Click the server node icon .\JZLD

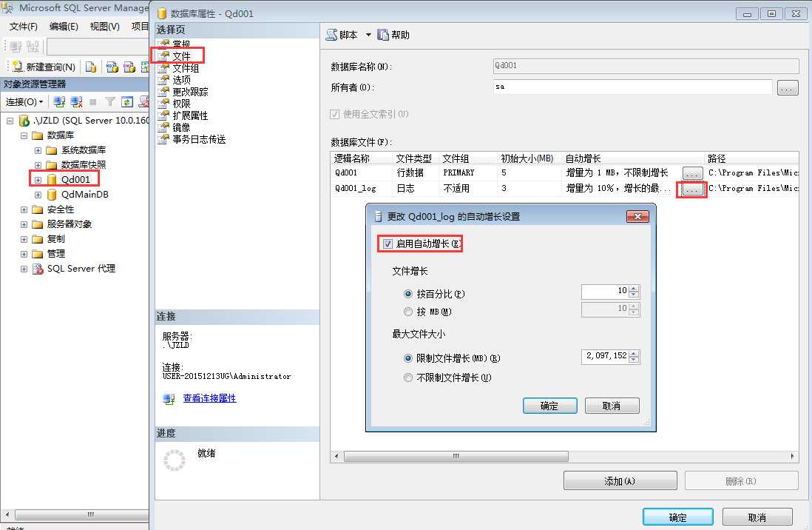24,121
